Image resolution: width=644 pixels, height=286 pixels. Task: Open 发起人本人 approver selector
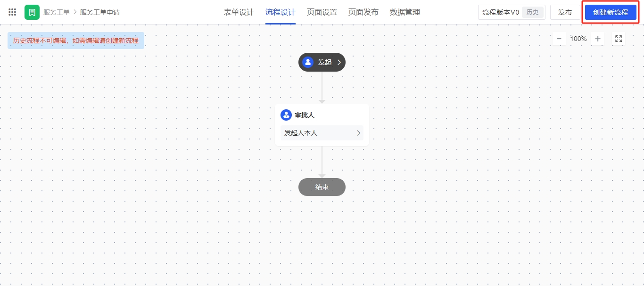(322, 133)
